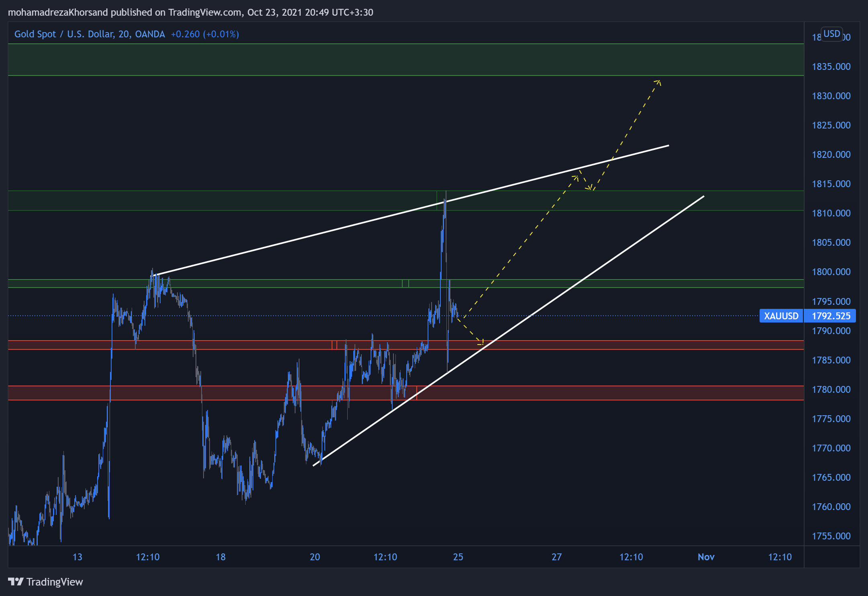868x596 pixels.
Task: Click the 1770.000 price axis label
Action: pyautogui.click(x=831, y=448)
